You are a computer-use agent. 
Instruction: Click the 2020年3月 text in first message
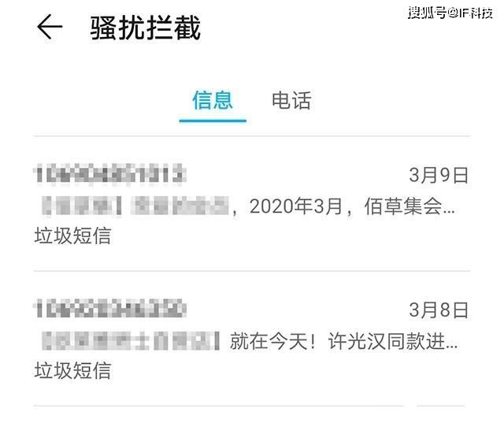[x=296, y=206]
